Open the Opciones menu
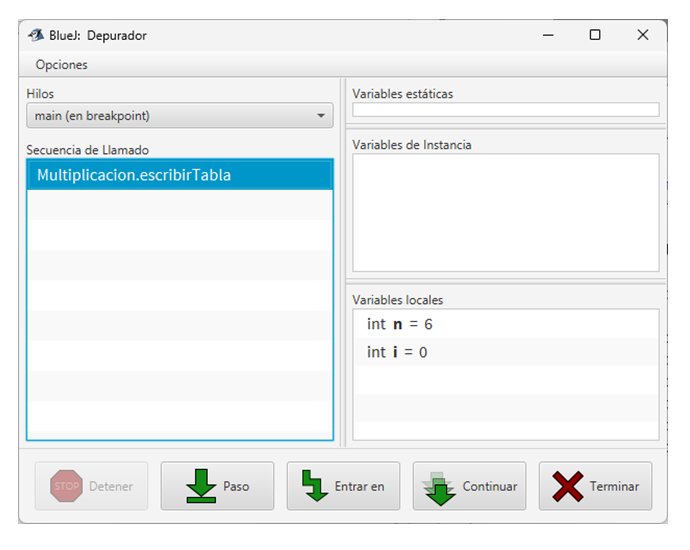 tap(62, 65)
